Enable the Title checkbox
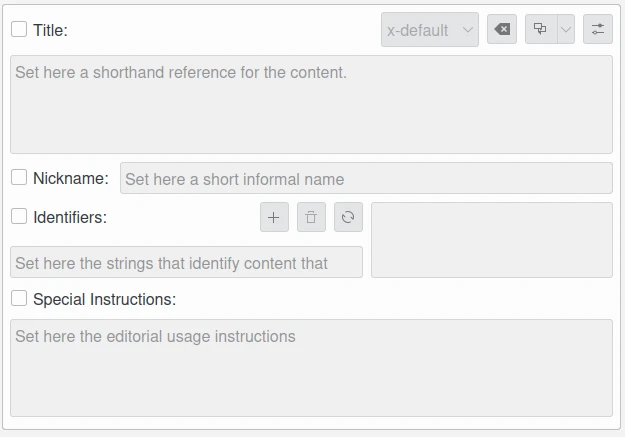This screenshot has width=625, height=437. click(x=19, y=29)
